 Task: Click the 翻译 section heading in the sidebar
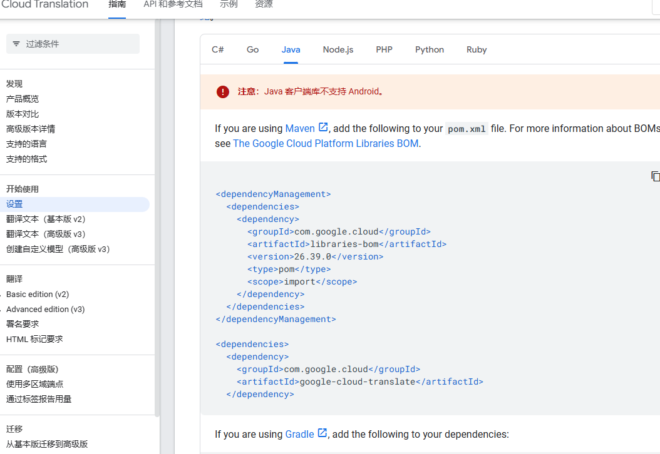[x=14, y=279]
